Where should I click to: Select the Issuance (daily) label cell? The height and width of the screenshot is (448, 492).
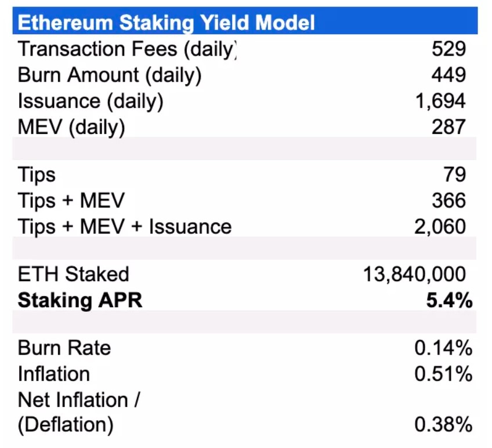pos(91,101)
